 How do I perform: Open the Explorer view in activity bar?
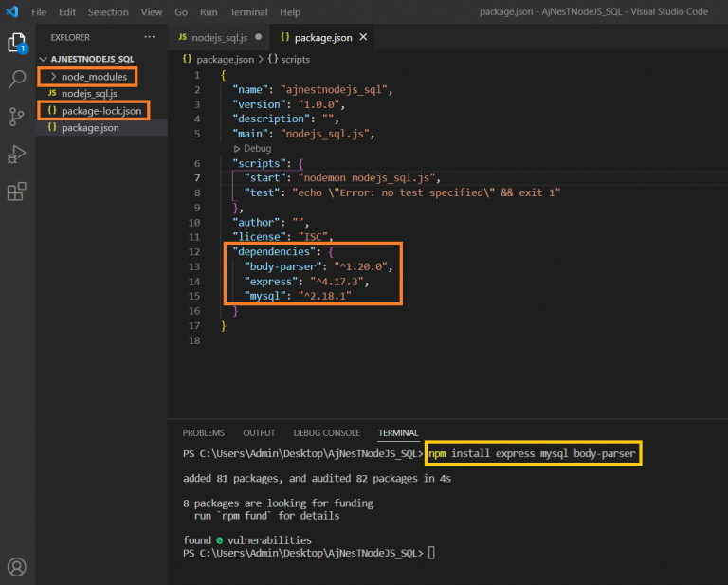point(17,43)
